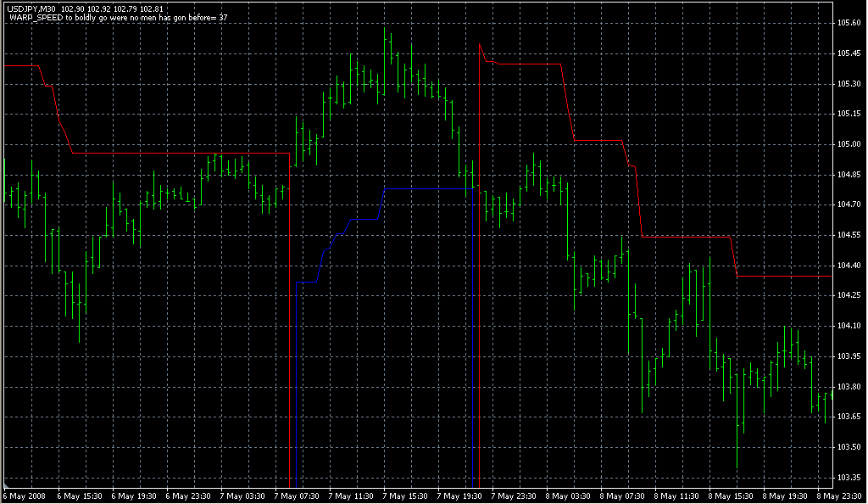Select the 7 May 07:30 time label
Viewport: 868px width, 504px height.
[x=297, y=496]
